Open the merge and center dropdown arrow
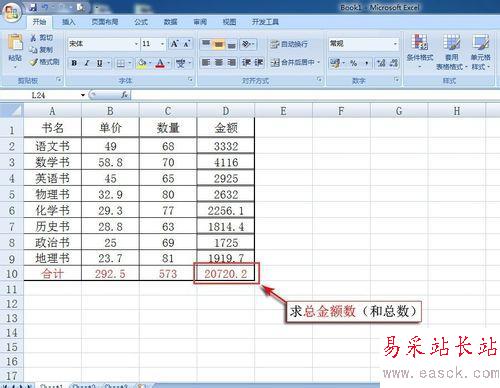Viewport: 500px width, 388px height. (x=318, y=62)
